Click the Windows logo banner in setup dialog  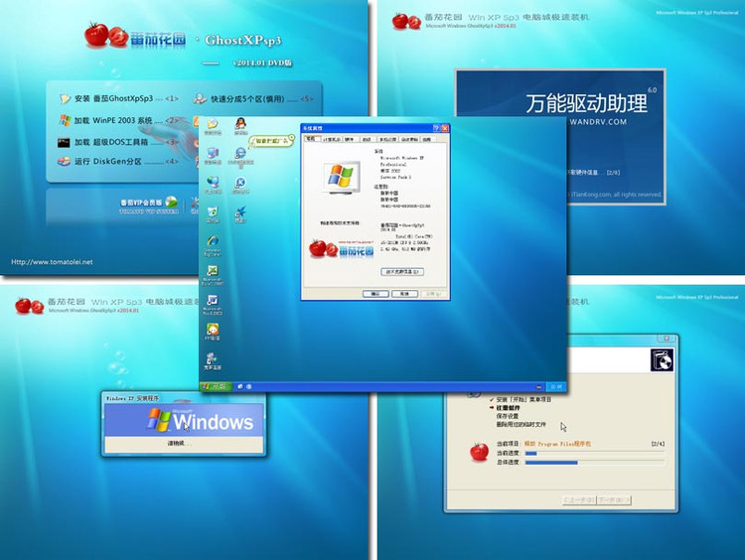click(184, 420)
